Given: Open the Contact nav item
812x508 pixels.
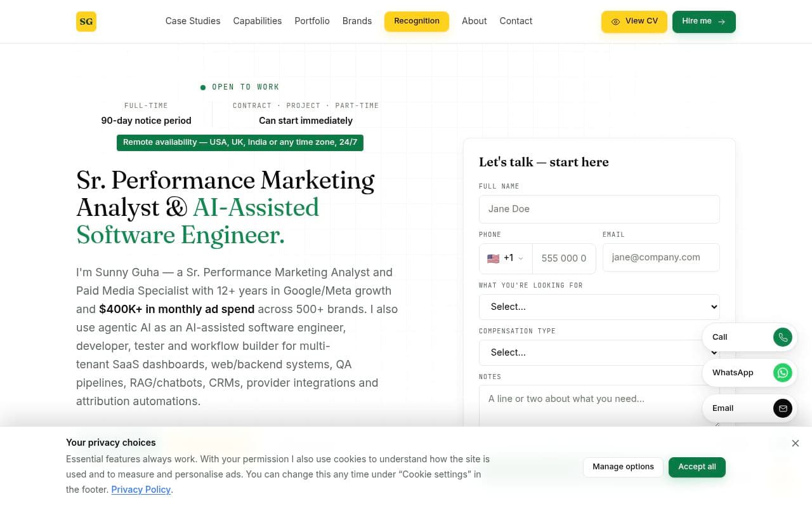Looking at the screenshot, I should tap(516, 21).
